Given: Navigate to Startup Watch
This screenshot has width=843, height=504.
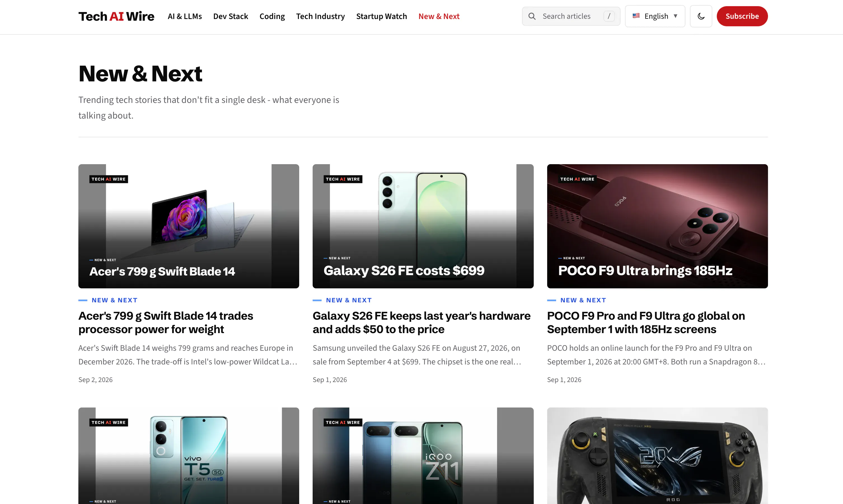Looking at the screenshot, I should click(381, 16).
